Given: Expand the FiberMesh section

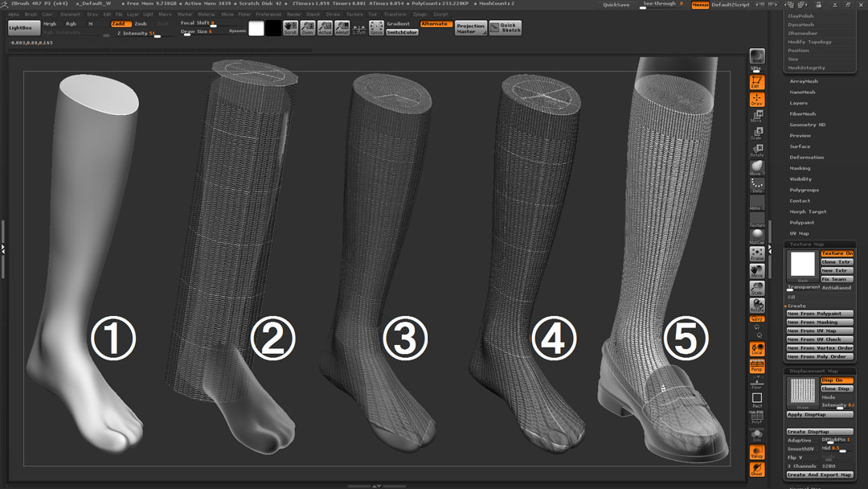Looking at the screenshot, I should pyautogui.click(x=802, y=113).
